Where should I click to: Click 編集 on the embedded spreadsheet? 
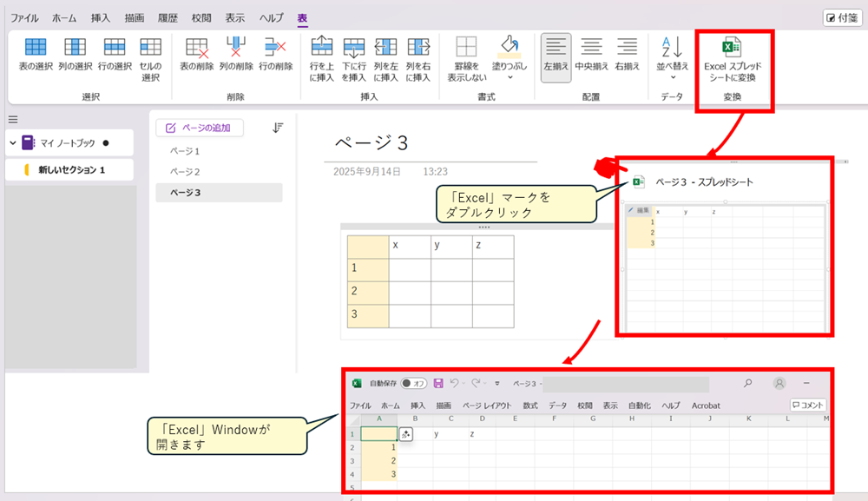click(639, 210)
